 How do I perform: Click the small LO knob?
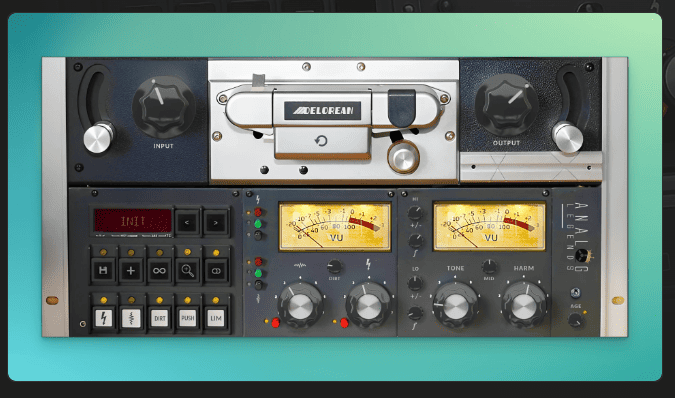pos(415,283)
